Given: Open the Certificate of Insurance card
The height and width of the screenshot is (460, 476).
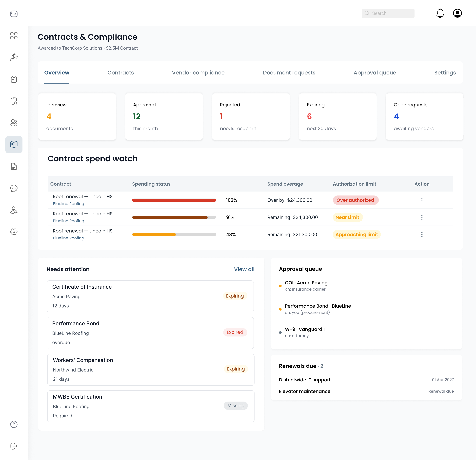Looking at the screenshot, I should pyautogui.click(x=150, y=297).
